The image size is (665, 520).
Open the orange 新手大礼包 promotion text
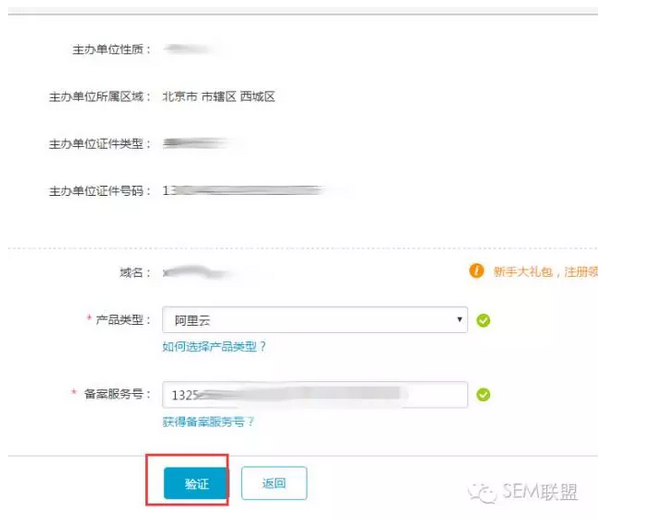pyautogui.click(x=545, y=271)
